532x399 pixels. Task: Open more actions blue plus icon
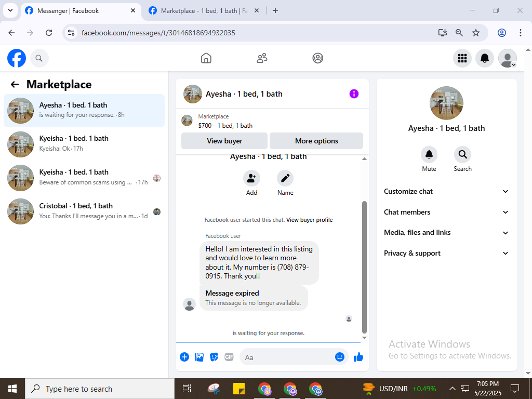coord(184,357)
